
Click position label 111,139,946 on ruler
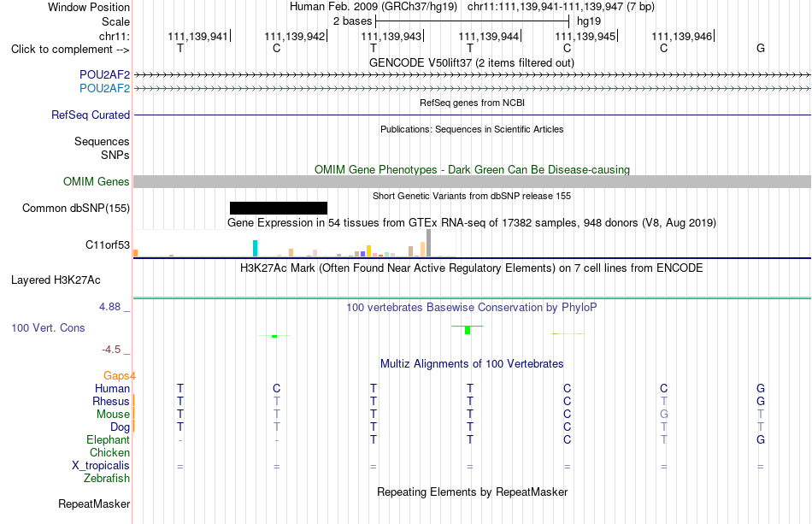click(x=681, y=36)
